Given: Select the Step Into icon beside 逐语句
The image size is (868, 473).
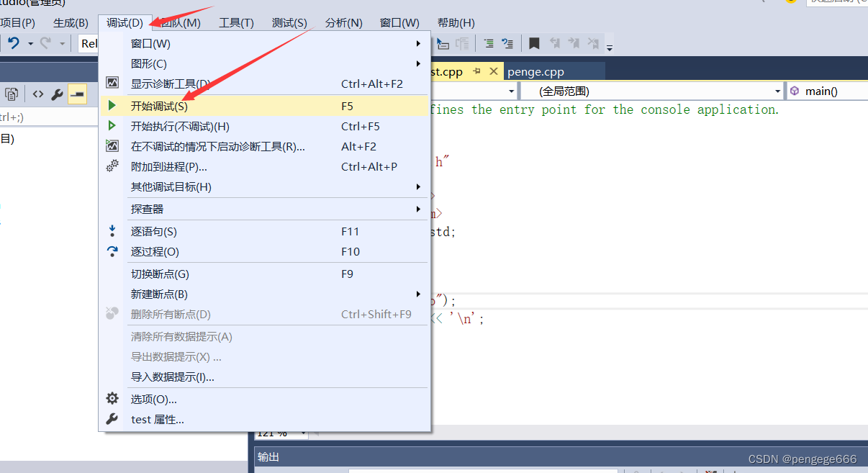Looking at the screenshot, I should [x=112, y=231].
